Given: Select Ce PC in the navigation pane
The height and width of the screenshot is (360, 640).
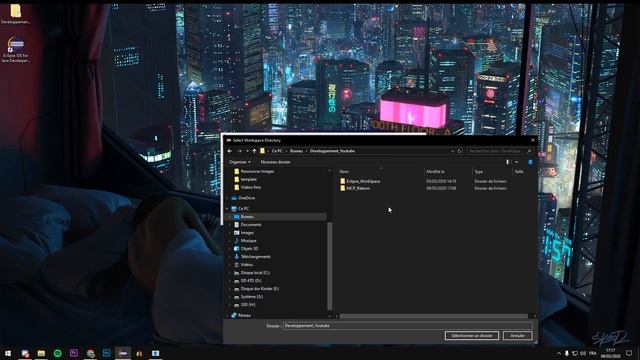Looking at the screenshot, I should 240,209.
